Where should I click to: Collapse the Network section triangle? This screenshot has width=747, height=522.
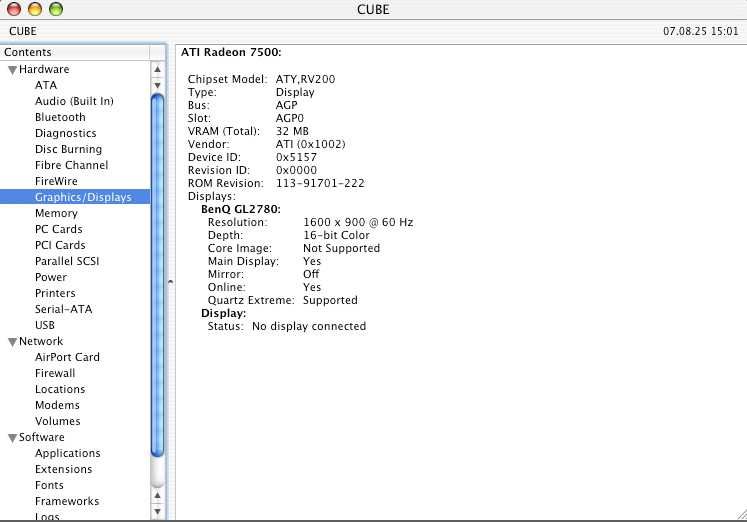(x=13, y=342)
